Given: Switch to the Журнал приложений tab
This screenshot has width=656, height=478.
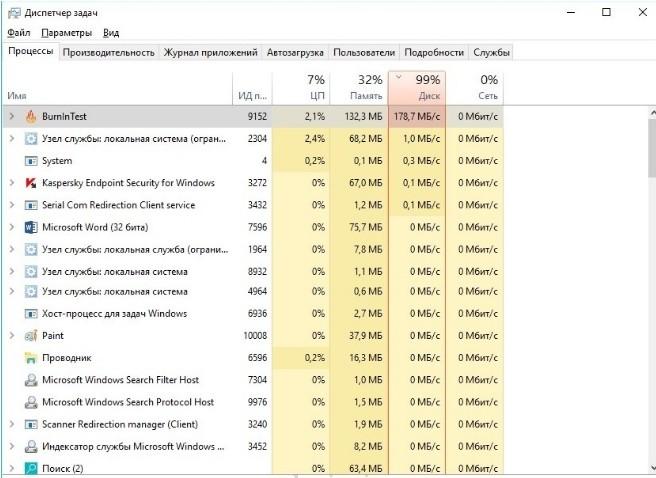Looking at the screenshot, I should coord(210,53).
